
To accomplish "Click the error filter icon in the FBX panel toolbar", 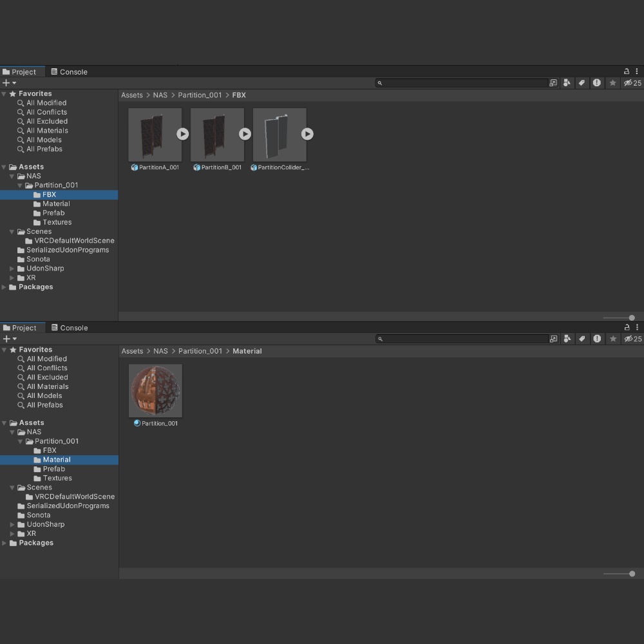I will point(597,83).
